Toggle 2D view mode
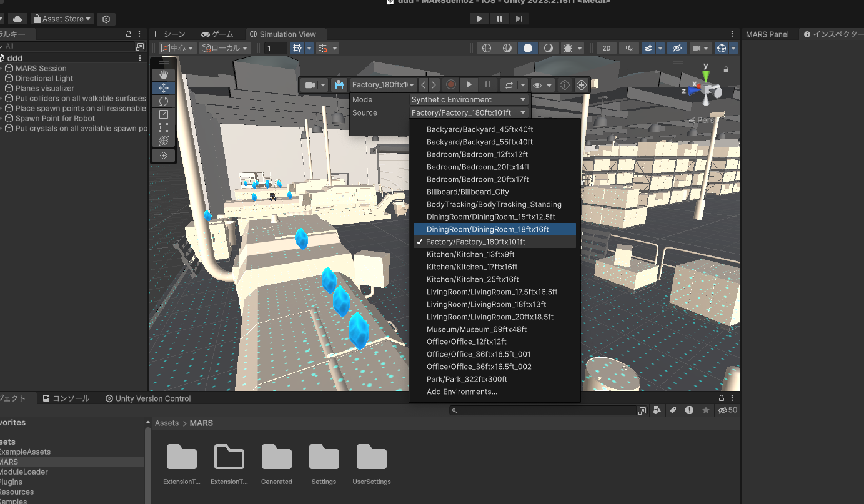The image size is (864, 504). pyautogui.click(x=606, y=48)
